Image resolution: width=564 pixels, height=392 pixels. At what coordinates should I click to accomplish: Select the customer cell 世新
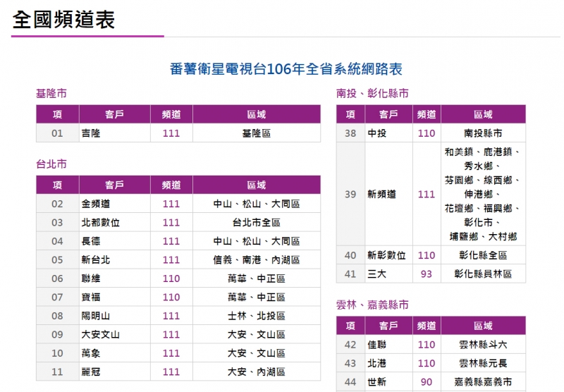pyautogui.click(x=389, y=382)
